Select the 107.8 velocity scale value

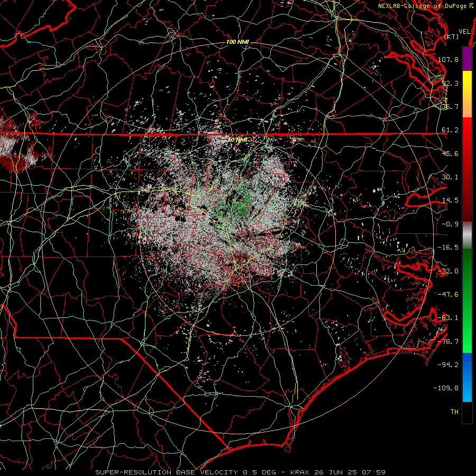tap(448, 59)
